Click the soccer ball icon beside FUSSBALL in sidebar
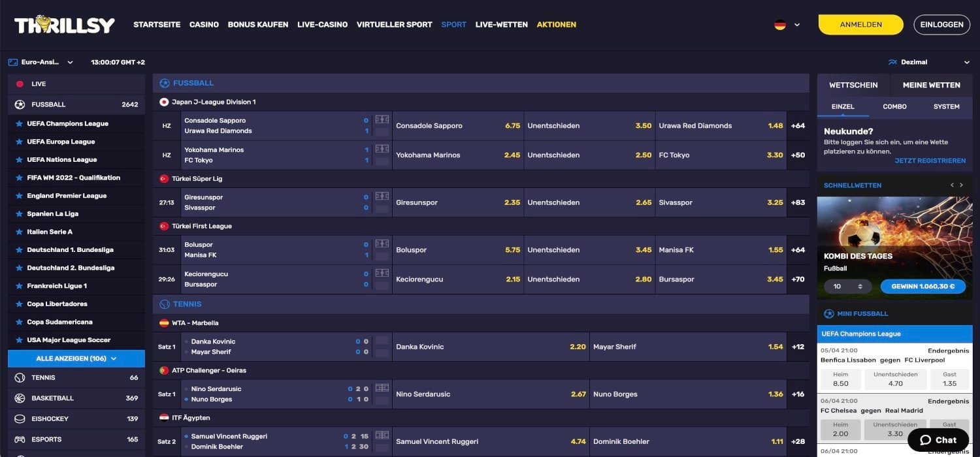The height and width of the screenshot is (457, 980). (20, 104)
